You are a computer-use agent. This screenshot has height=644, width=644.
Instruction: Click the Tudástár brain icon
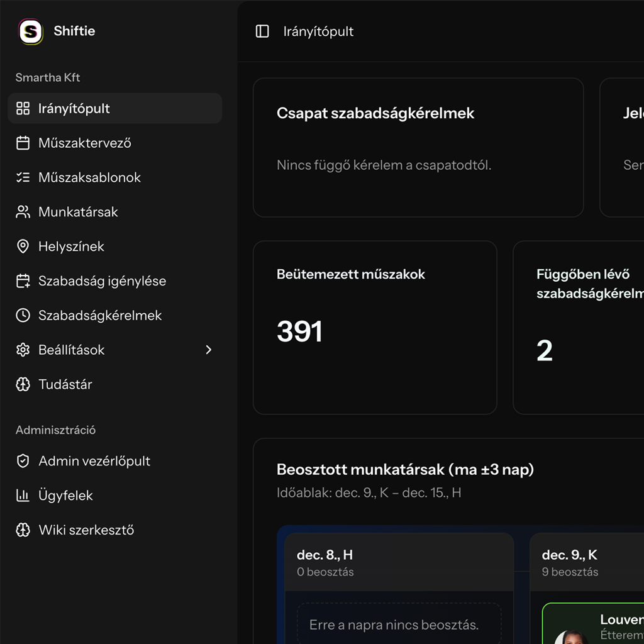click(23, 384)
